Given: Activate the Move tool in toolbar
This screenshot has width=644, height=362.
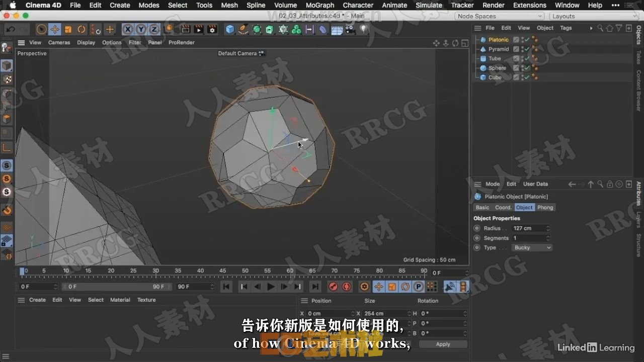Looking at the screenshot, I should click(55, 29).
